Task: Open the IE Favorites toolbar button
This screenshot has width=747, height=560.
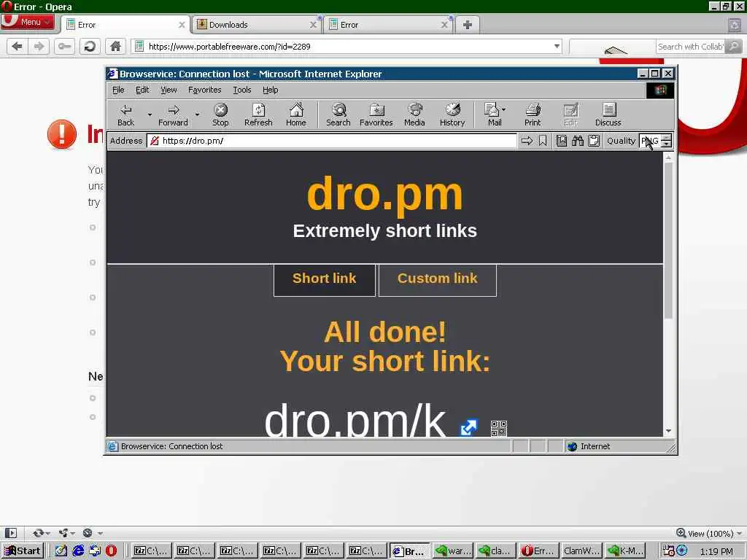Action: pos(376,114)
